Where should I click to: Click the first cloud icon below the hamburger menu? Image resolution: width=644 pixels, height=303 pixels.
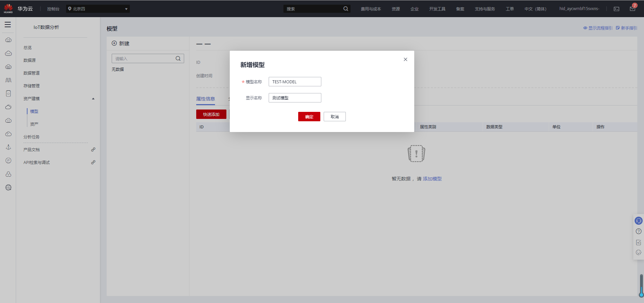8,40
